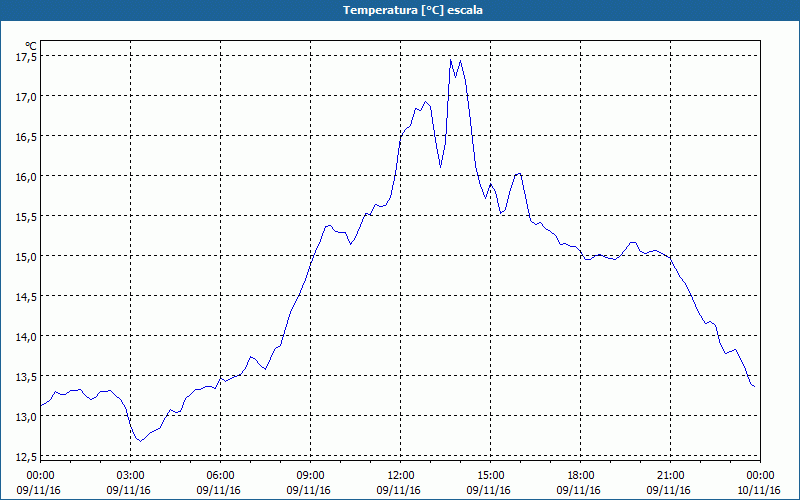Select the 13,0 y-axis label
Image resolution: width=800 pixels, height=500 pixels.
tap(27, 417)
